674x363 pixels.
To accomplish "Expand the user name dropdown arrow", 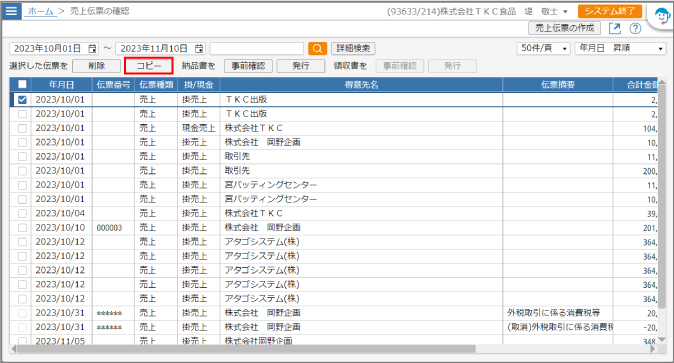I will (x=565, y=12).
